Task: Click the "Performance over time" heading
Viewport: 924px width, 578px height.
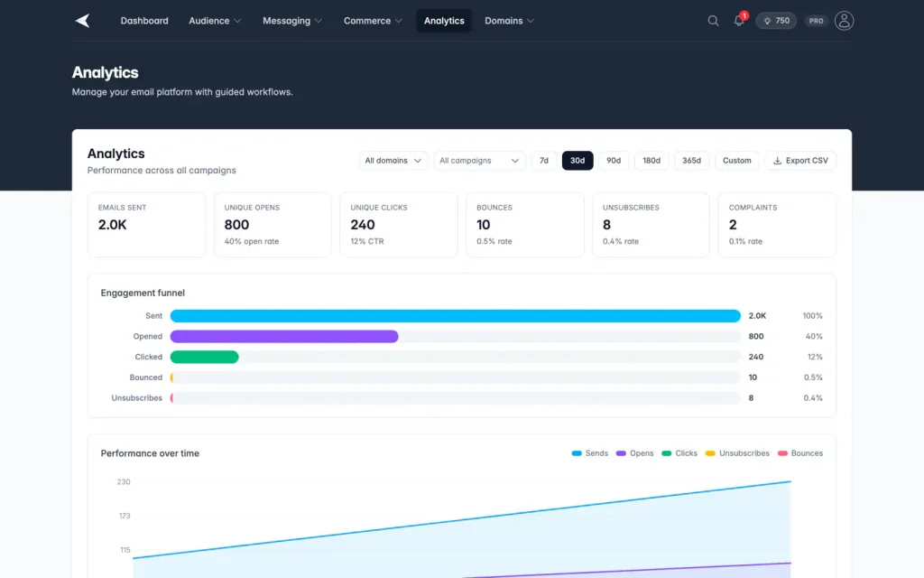Action: [150, 453]
